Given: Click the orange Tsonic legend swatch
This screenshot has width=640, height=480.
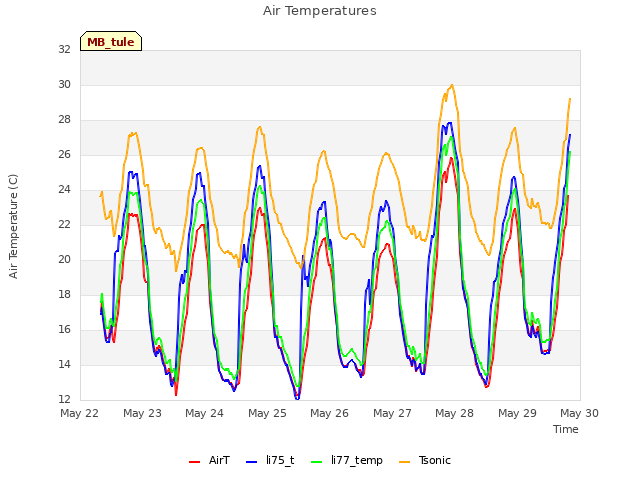Looking at the screenshot, I should (404, 462).
